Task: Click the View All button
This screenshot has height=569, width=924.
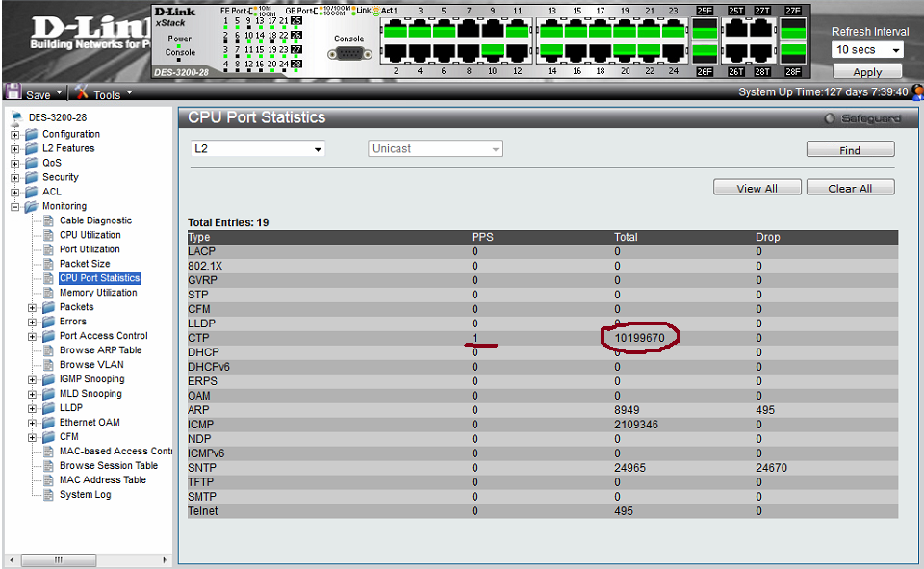Action: (757, 188)
